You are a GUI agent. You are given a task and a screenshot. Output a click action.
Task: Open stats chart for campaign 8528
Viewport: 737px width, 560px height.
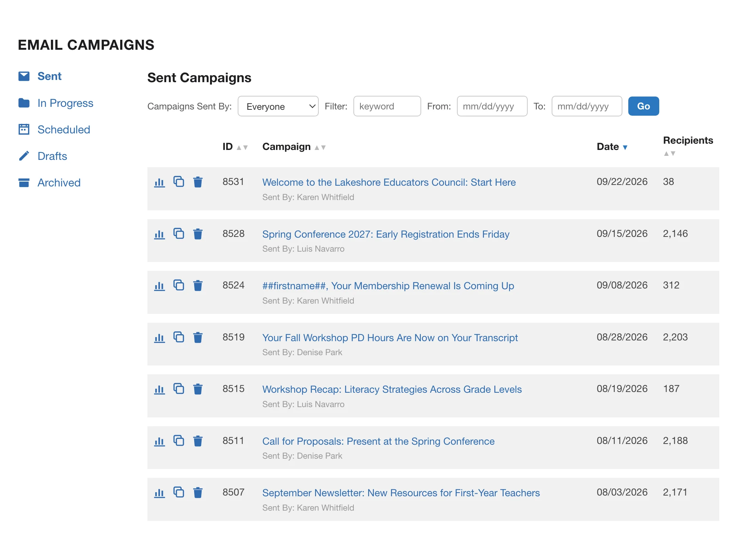point(159,234)
